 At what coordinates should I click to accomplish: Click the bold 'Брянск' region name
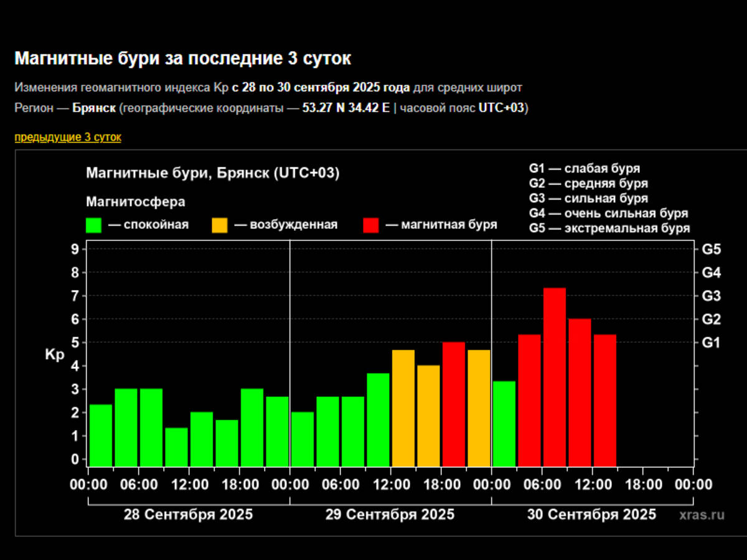[x=94, y=108]
